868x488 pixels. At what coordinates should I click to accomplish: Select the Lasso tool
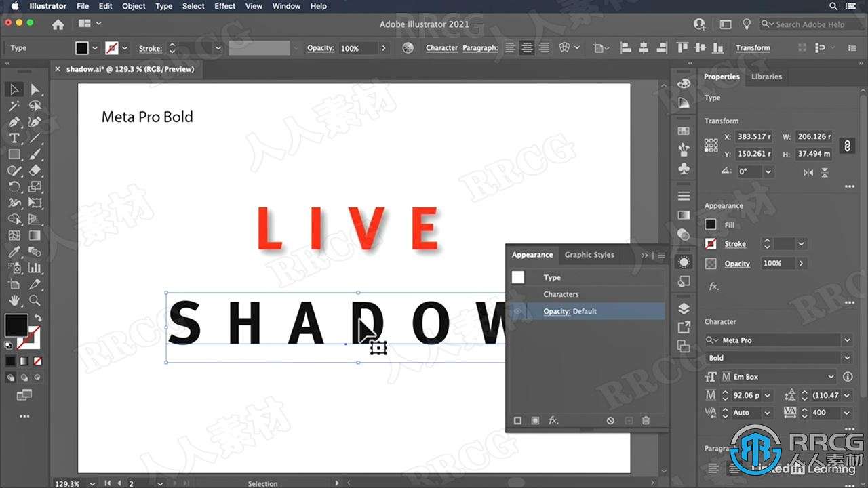click(35, 106)
